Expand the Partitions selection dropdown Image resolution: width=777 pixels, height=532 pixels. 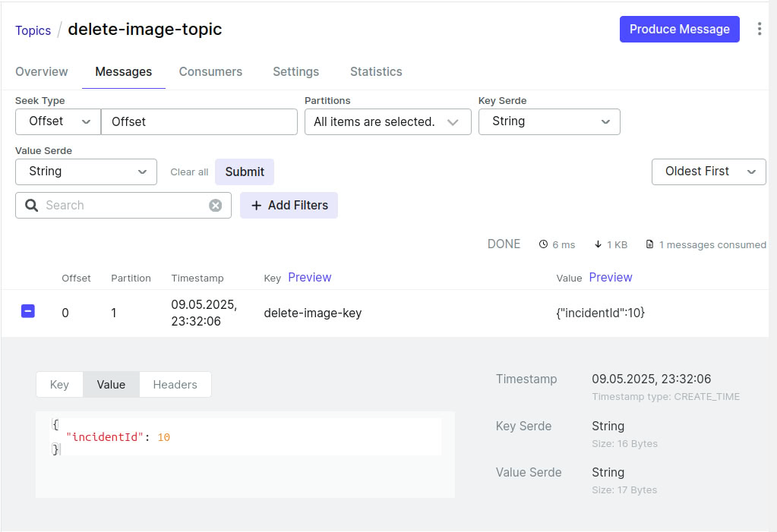click(387, 121)
